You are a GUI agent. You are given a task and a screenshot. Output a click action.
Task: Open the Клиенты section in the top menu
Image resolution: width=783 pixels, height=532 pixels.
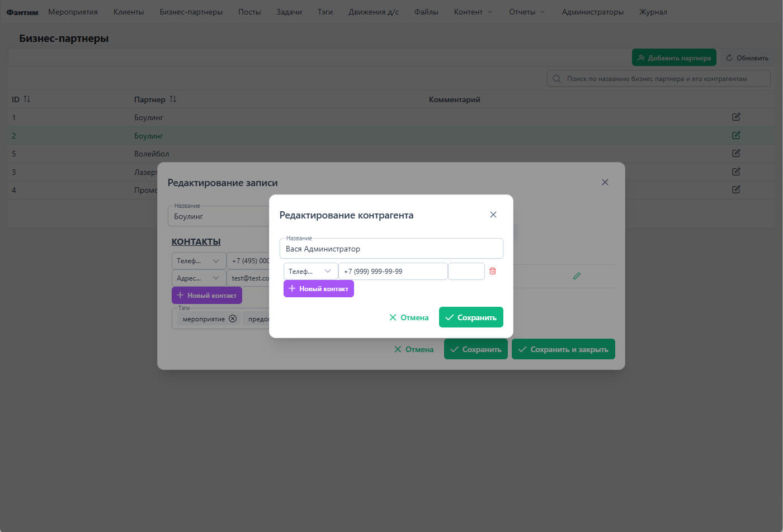[x=129, y=11]
